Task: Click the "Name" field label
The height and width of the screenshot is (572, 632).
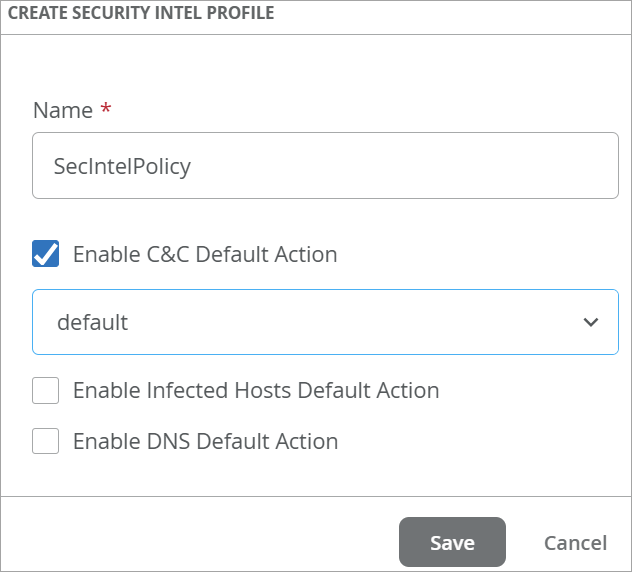Action: pos(63,110)
